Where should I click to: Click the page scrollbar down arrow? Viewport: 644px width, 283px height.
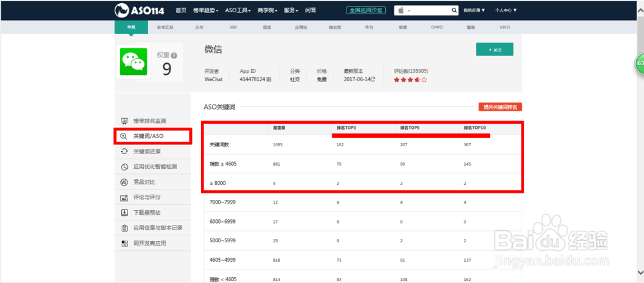point(640,272)
